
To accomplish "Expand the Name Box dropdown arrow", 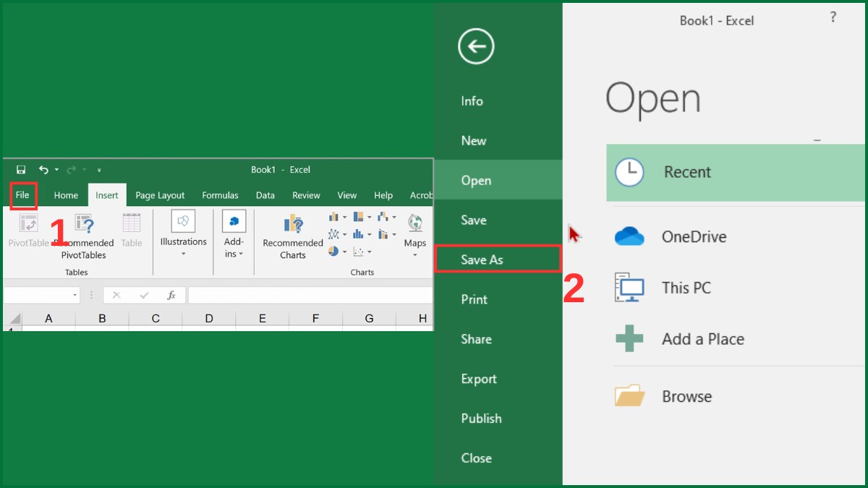I will (75, 294).
